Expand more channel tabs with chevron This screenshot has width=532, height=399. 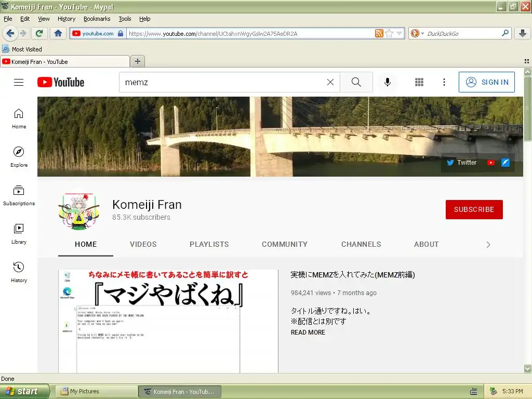[488, 245]
